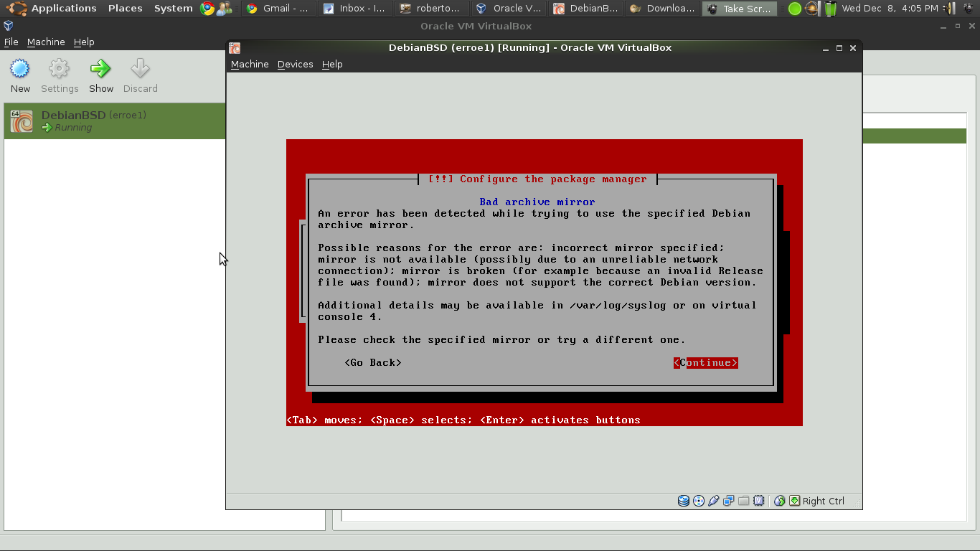Select the DebianBSD VM swirl icon
This screenshot has width=980, height=551.
click(x=22, y=121)
